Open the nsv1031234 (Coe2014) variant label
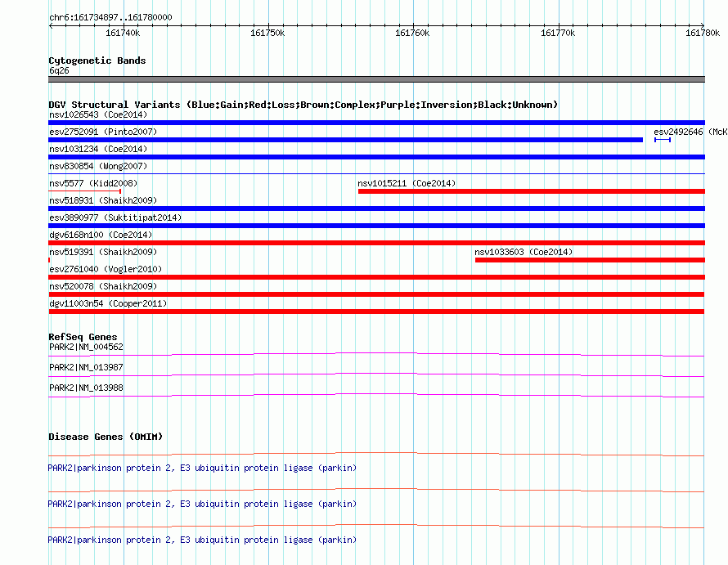 (x=98, y=149)
